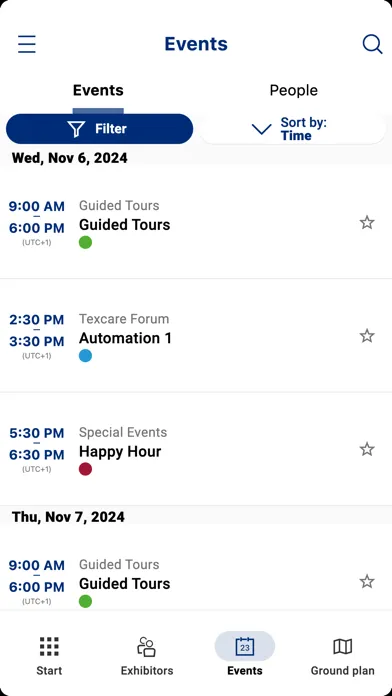Open Start grid icon in bottom bar

coord(49,646)
